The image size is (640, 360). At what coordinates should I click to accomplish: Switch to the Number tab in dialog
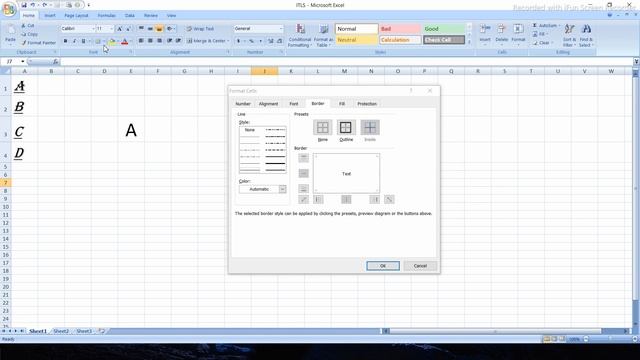243,104
